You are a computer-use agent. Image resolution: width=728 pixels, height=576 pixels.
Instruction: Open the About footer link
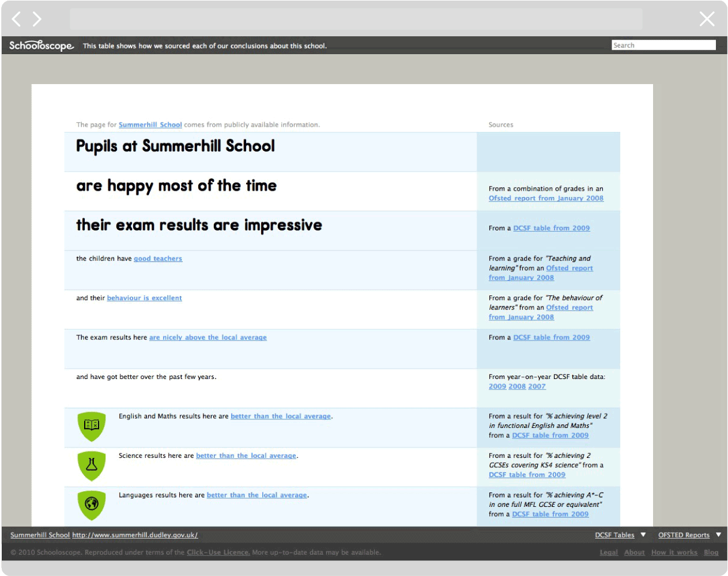tap(634, 552)
